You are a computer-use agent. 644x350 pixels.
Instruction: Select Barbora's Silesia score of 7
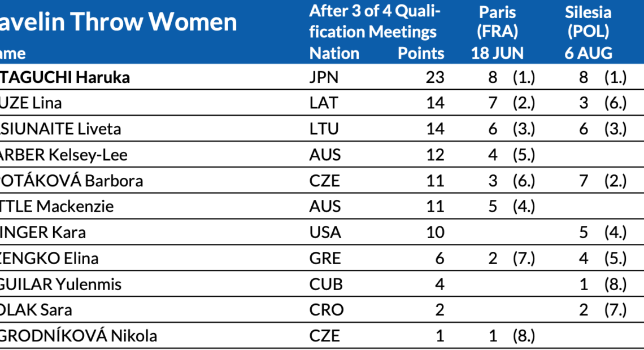(584, 181)
